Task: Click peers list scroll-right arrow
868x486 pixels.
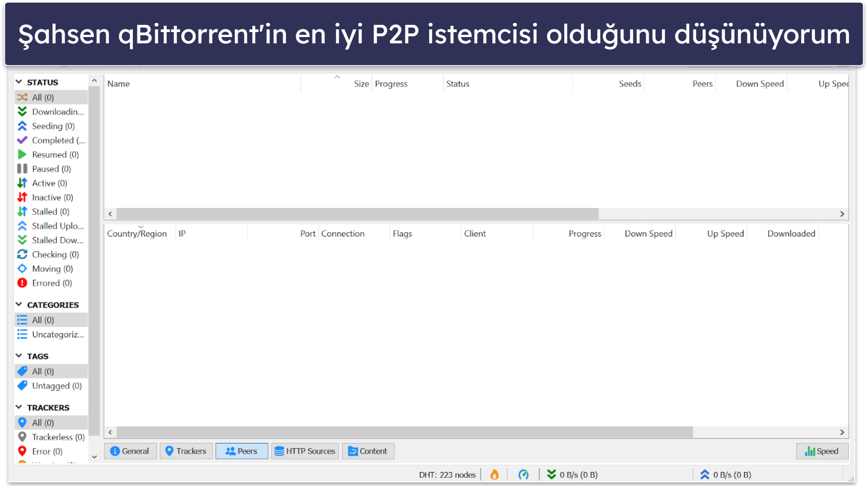Action: tap(842, 432)
